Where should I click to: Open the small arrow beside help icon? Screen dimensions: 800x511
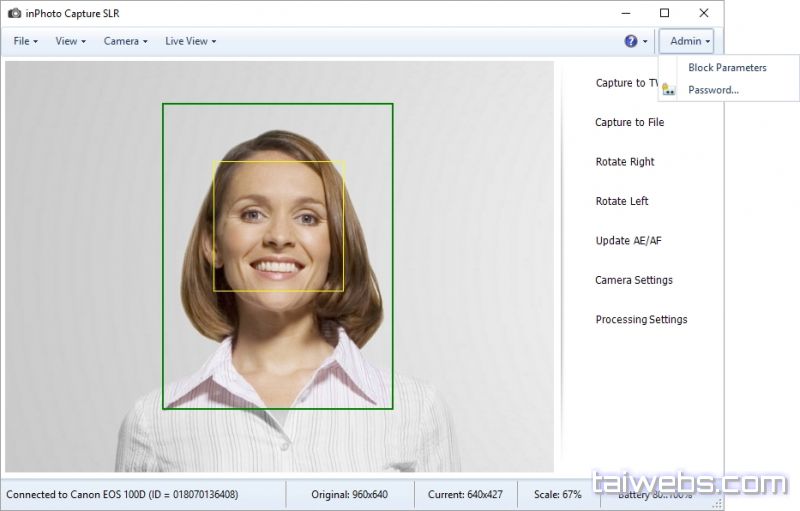point(646,42)
